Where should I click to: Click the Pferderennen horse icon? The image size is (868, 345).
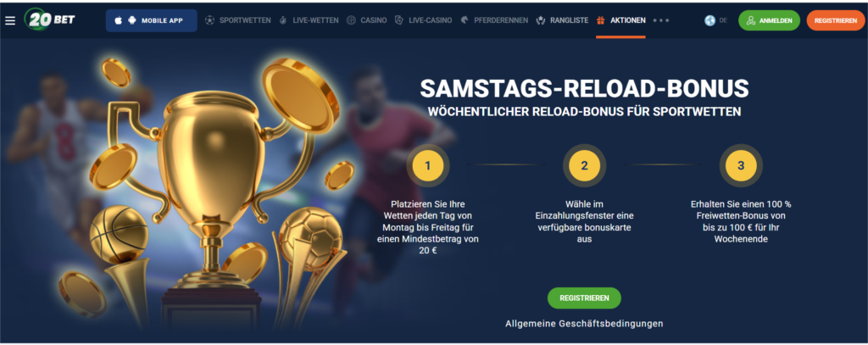coord(464,20)
